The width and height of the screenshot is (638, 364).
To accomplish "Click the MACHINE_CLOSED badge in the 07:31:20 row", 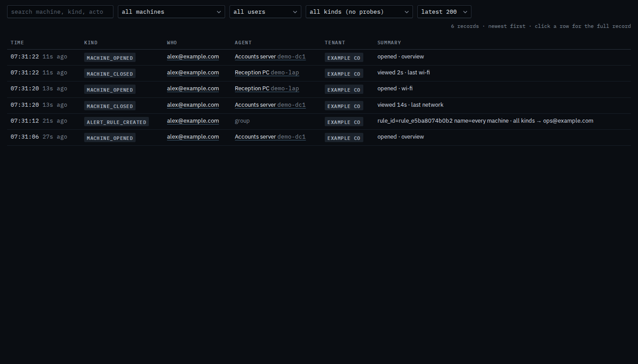I will (x=110, y=106).
